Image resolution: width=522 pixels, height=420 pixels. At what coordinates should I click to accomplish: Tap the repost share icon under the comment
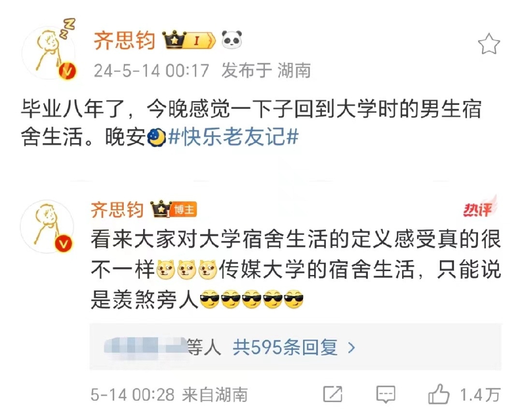(333, 395)
